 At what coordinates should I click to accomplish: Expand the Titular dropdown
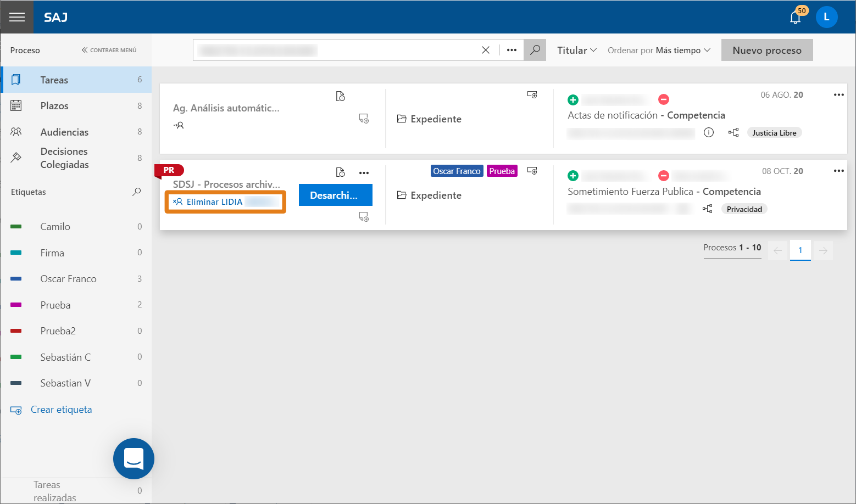click(577, 50)
